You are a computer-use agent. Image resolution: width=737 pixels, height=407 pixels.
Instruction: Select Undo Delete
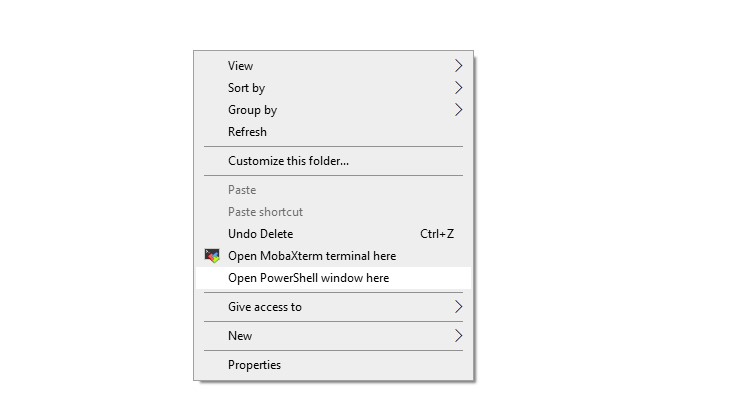pyautogui.click(x=260, y=234)
